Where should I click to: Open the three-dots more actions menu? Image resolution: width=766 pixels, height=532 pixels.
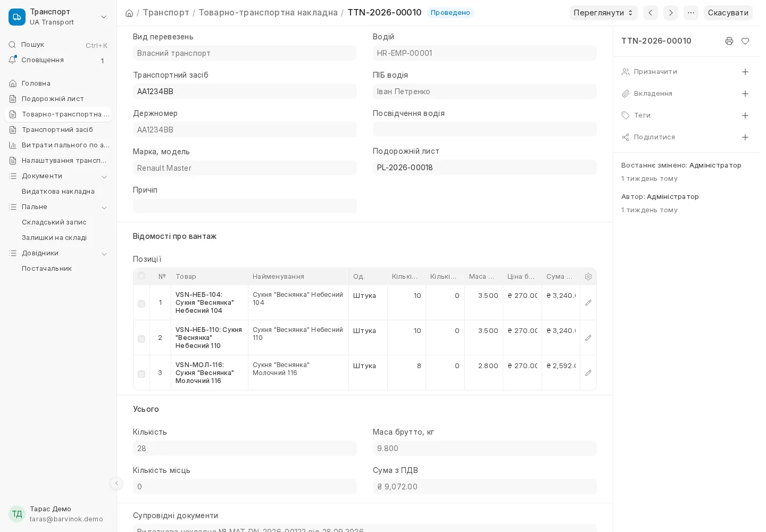click(691, 13)
